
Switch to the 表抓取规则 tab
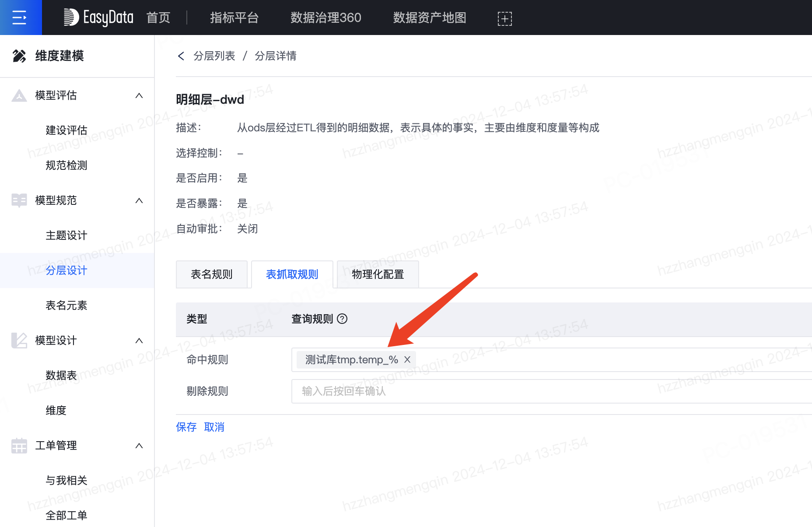coord(292,274)
